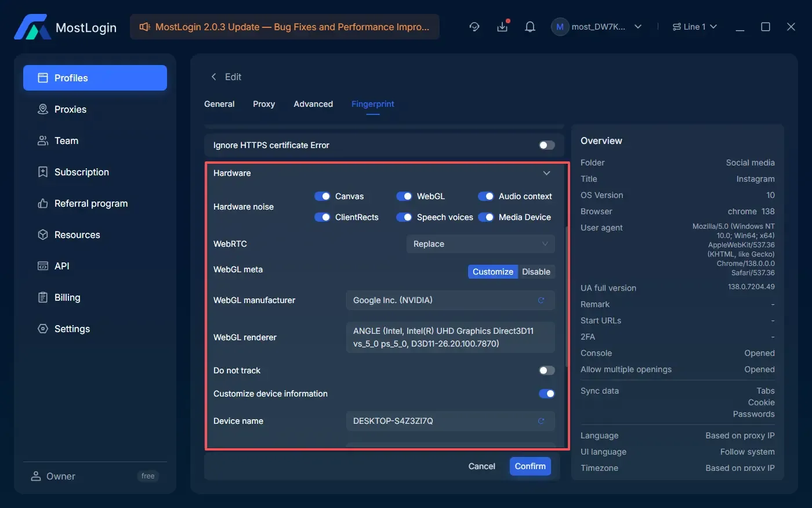Click the Cancel button
This screenshot has height=508, width=812.
(x=482, y=466)
